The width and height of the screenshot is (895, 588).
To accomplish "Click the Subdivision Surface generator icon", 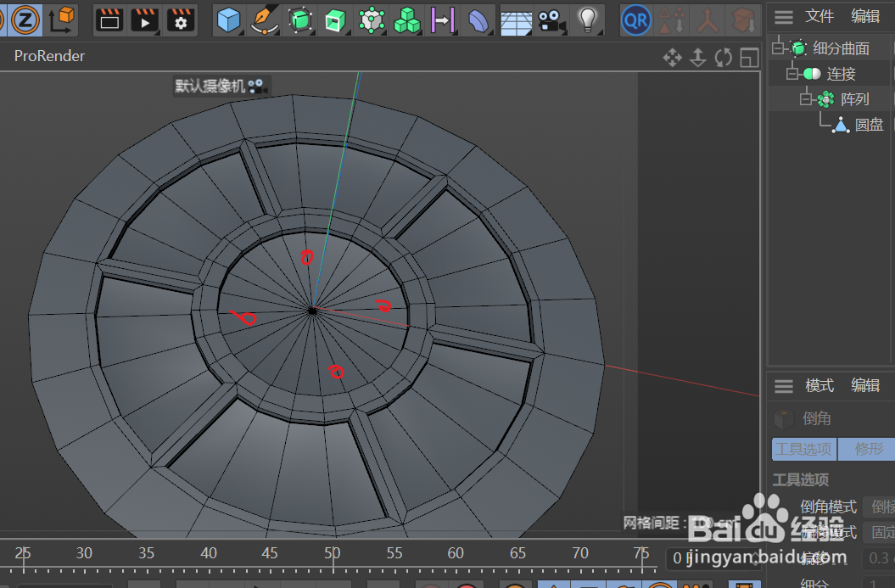I will (300, 20).
